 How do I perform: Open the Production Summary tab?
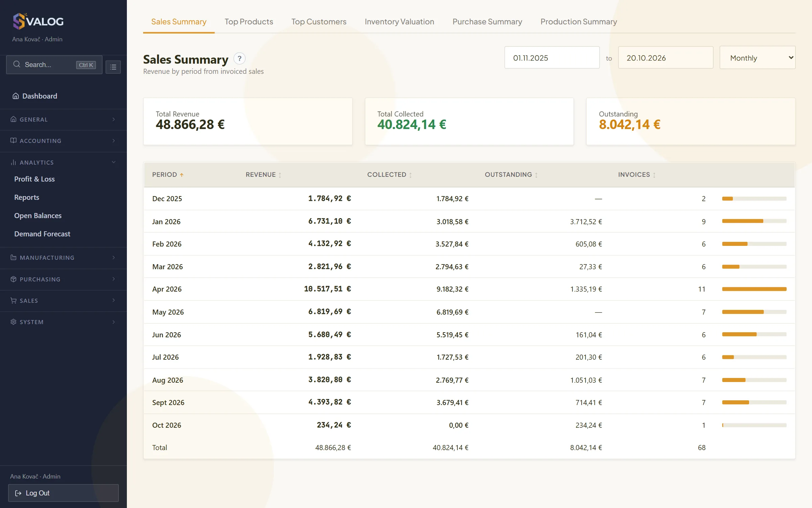pos(579,22)
